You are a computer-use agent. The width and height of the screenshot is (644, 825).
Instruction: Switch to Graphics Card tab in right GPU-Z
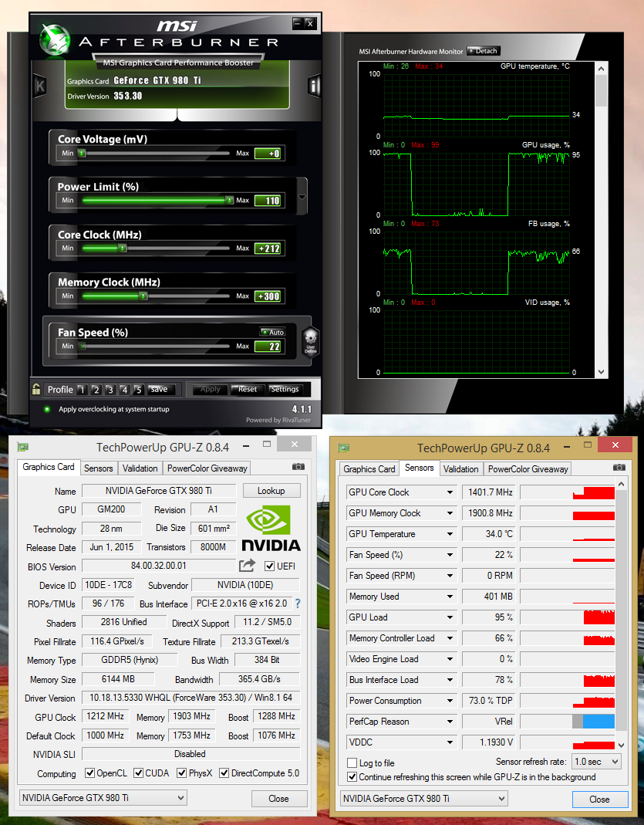[369, 468]
